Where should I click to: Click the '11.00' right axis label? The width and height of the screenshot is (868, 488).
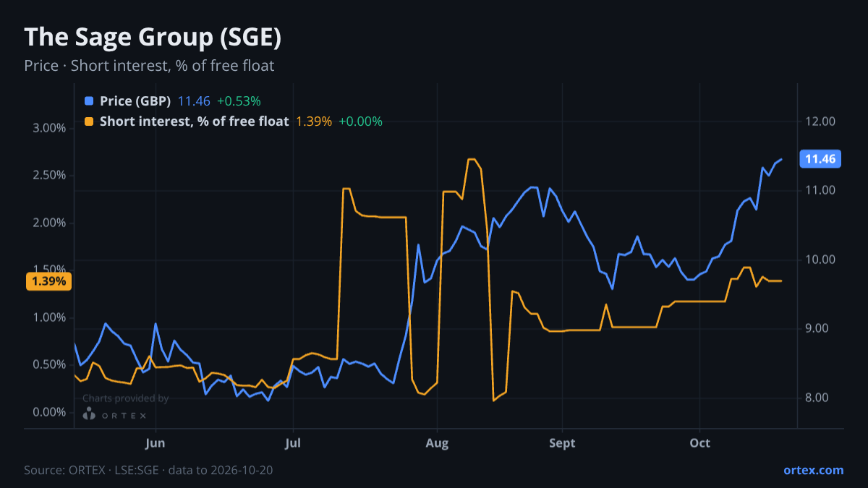(822, 190)
